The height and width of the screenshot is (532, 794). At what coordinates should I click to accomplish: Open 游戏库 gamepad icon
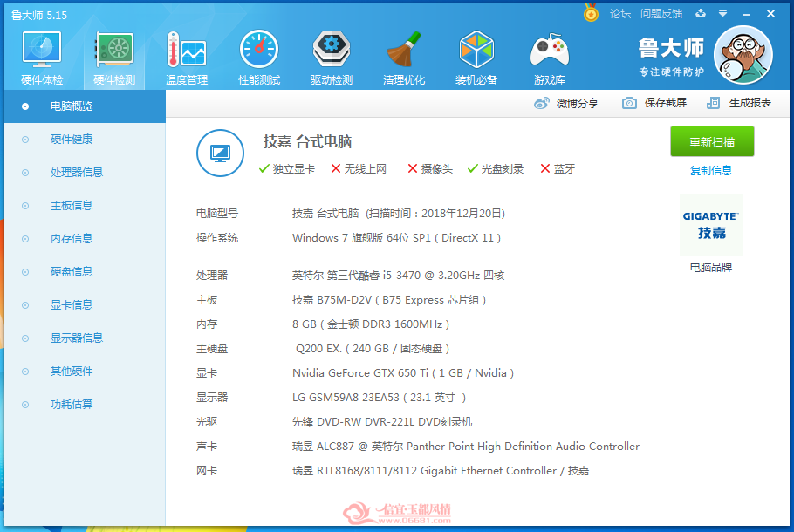pyautogui.click(x=550, y=50)
